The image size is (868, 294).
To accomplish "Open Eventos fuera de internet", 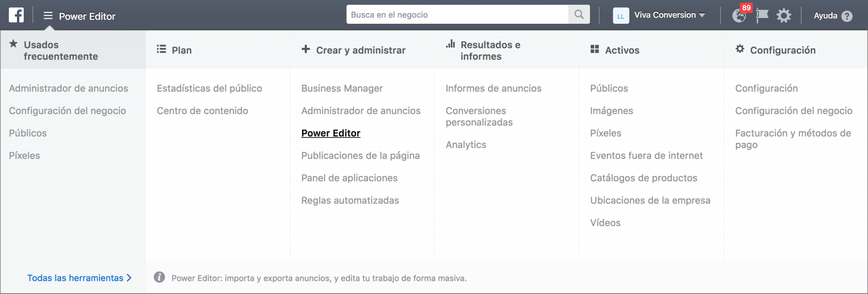I will (x=646, y=156).
